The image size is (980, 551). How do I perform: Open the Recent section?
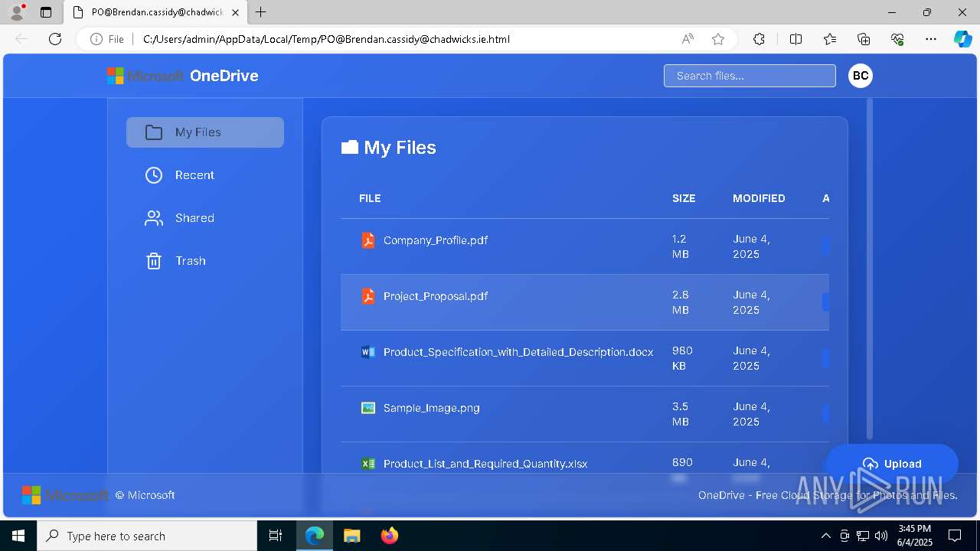coord(205,175)
